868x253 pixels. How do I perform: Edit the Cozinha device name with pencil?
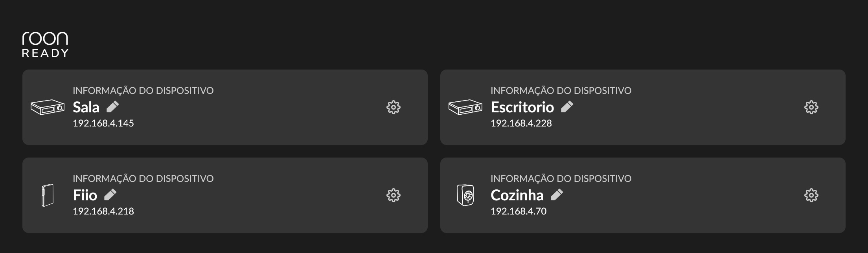point(557,194)
